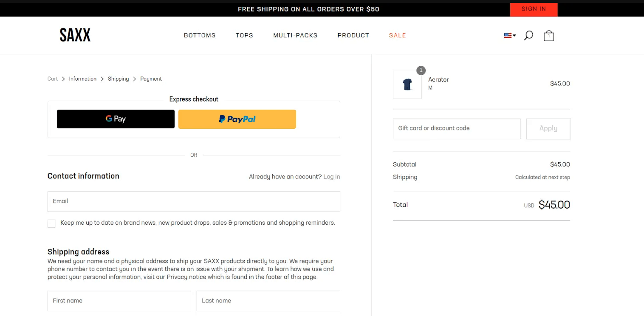Pay with the Google Pay button
This screenshot has width=644, height=316.
point(116,119)
